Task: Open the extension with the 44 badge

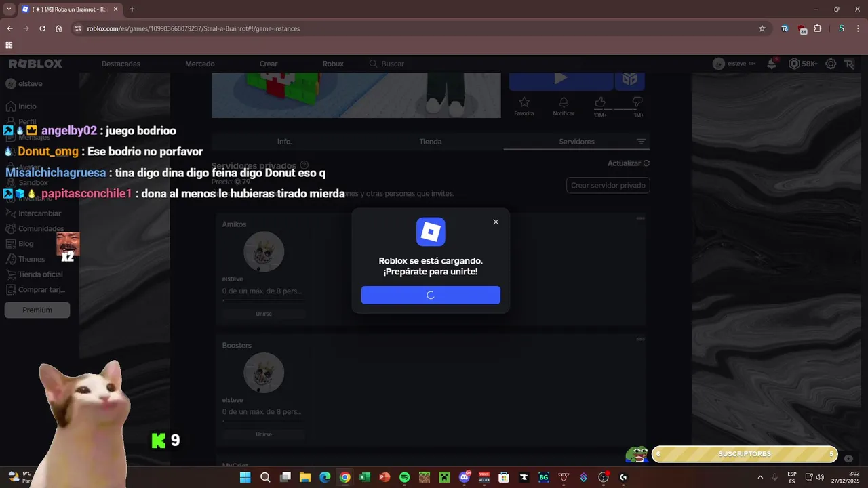Action: (x=802, y=29)
